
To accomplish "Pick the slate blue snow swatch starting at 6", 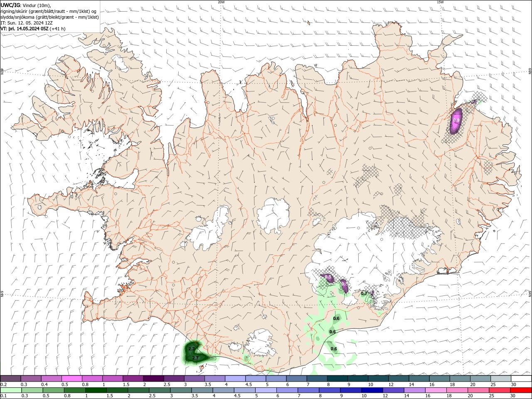I will click(296, 379).
